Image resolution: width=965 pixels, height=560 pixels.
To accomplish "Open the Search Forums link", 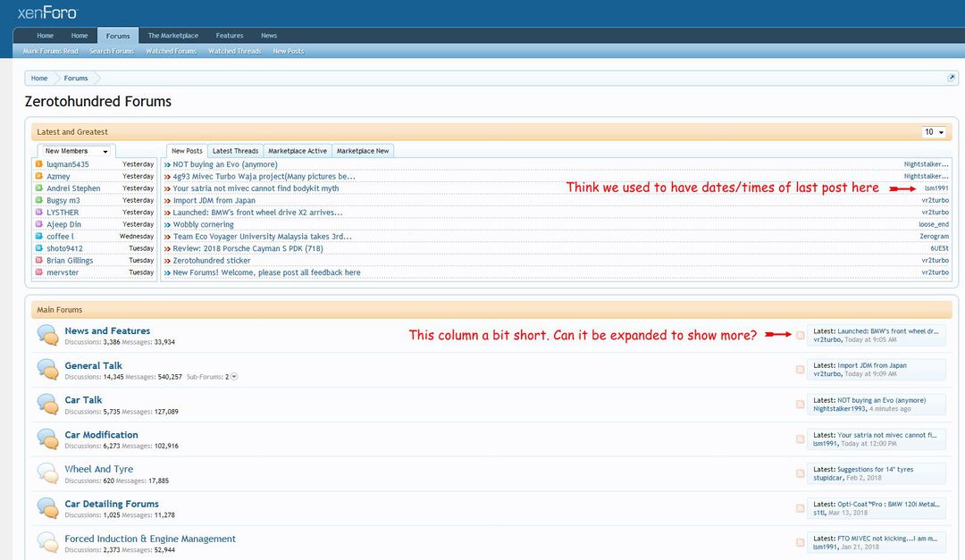I will tap(112, 51).
